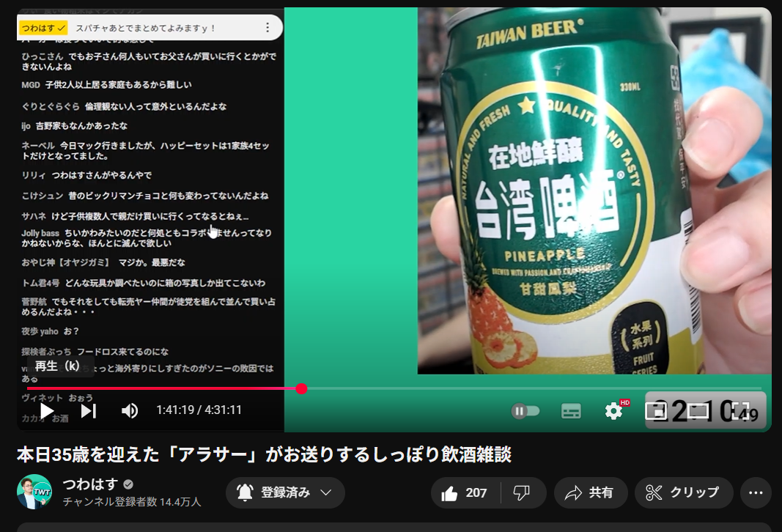
Task: Open the つわはす channel avatar
Action: (x=34, y=492)
